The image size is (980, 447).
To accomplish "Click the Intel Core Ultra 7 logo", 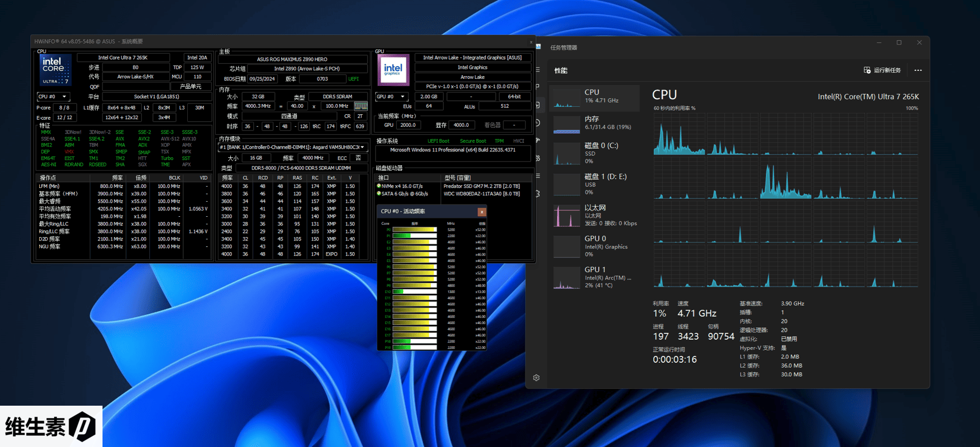I will click(56, 70).
